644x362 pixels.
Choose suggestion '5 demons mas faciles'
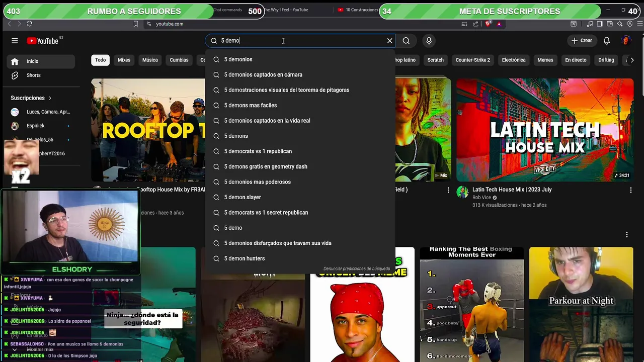point(300,106)
